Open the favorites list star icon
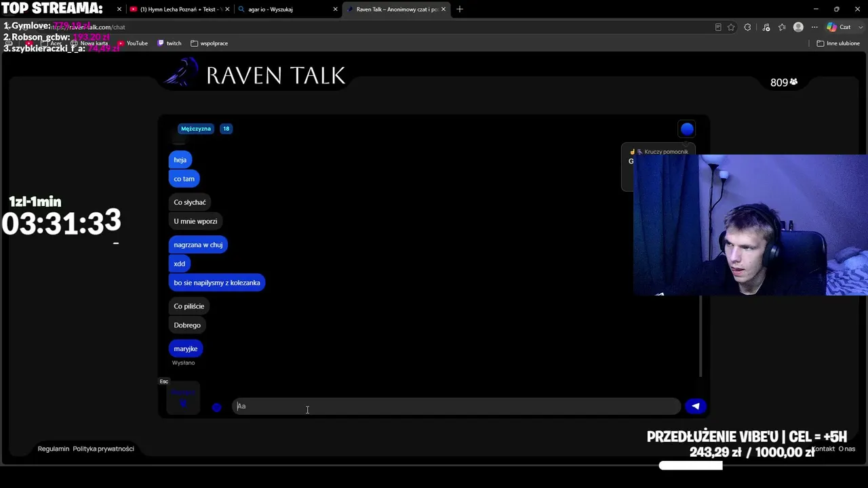 tap(782, 27)
